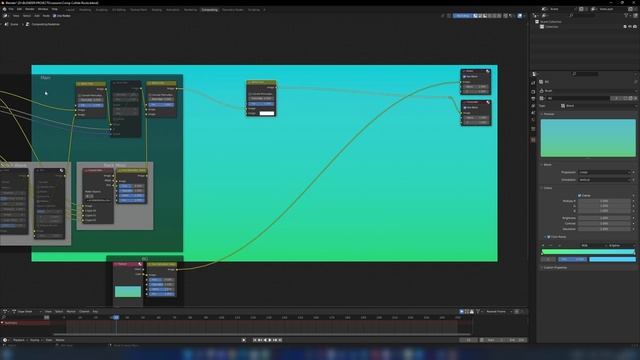Switch to the Geometry Nodes workspace tab
The image size is (640, 360).
coord(233,9)
